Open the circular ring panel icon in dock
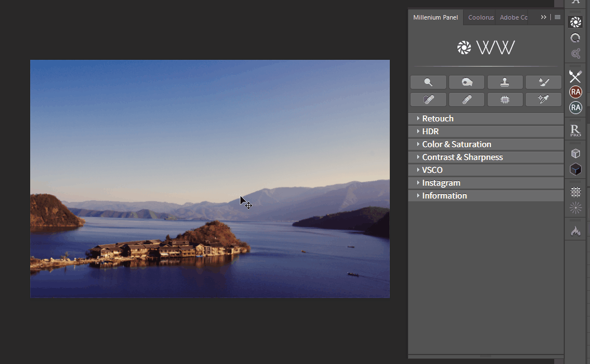This screenshot has width=590, height=364. (x=575, y=38)
